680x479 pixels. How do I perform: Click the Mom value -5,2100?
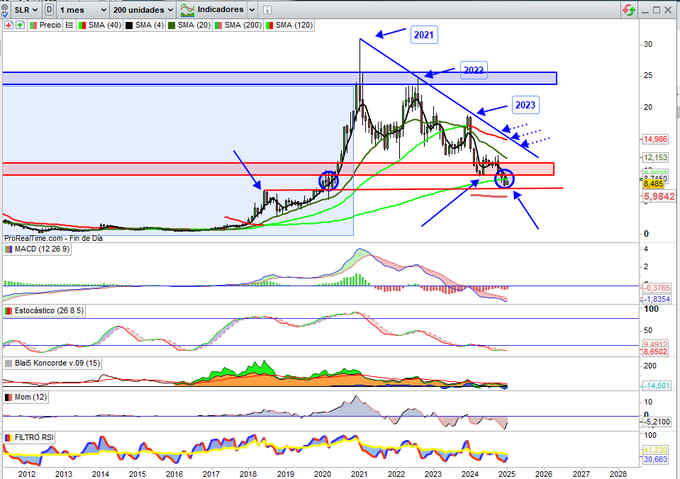pyautogui.click(x=655, y=421)
